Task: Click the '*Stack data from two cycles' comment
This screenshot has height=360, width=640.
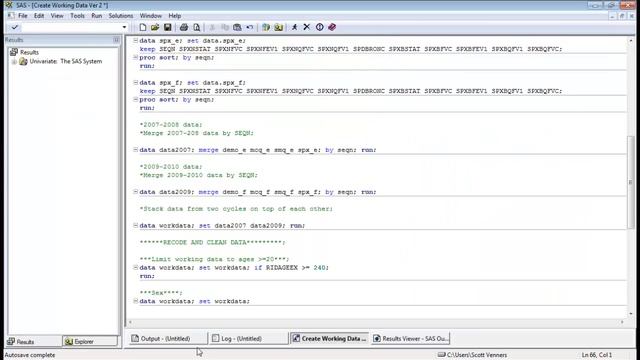Action: coord(236,209)
